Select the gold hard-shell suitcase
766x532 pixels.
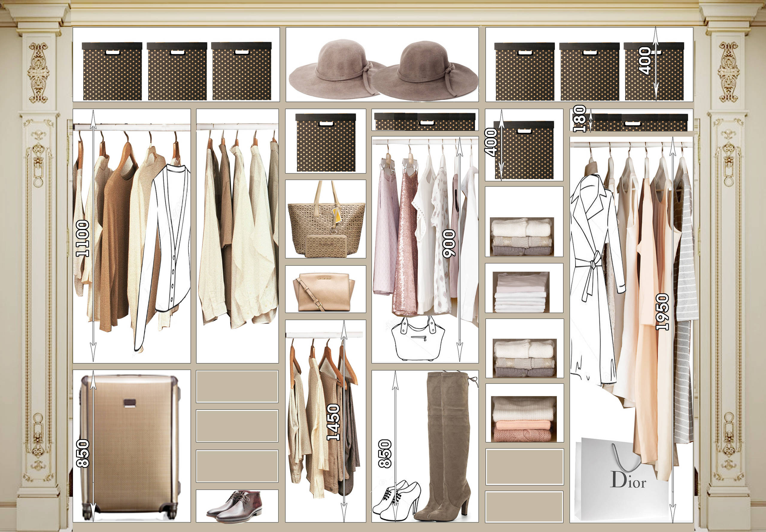[131, 446]
